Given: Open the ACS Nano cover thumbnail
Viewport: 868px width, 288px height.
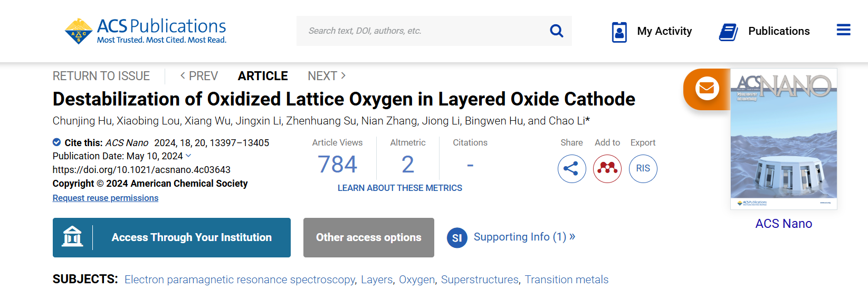Looking at the screenshot, I should (784, 139).
